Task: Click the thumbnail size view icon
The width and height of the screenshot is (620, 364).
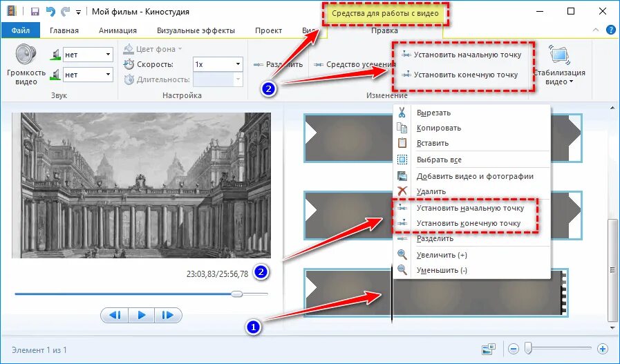Action: [x=489, y=349]
